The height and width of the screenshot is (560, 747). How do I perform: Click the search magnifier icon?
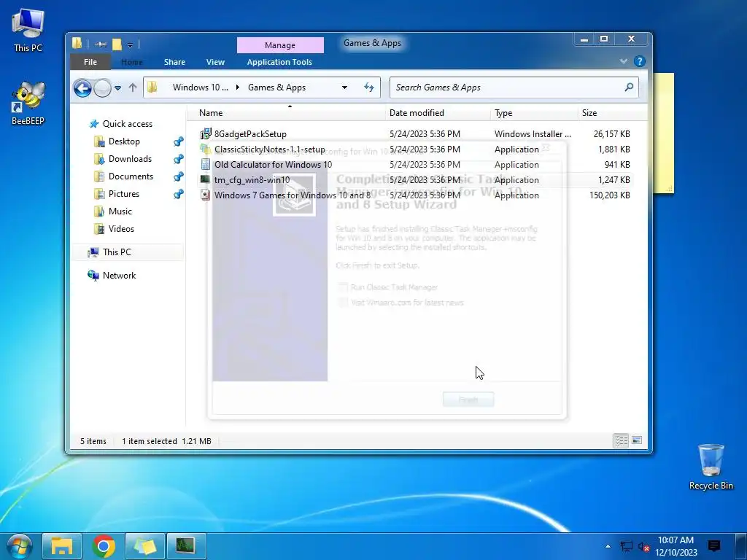(x=629, y=87)
